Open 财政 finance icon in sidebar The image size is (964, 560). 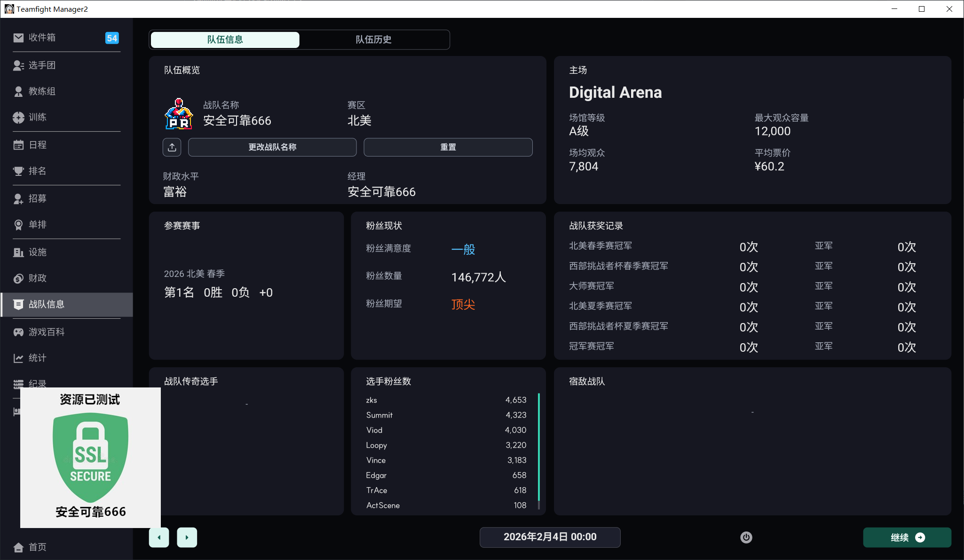(18, 278)
